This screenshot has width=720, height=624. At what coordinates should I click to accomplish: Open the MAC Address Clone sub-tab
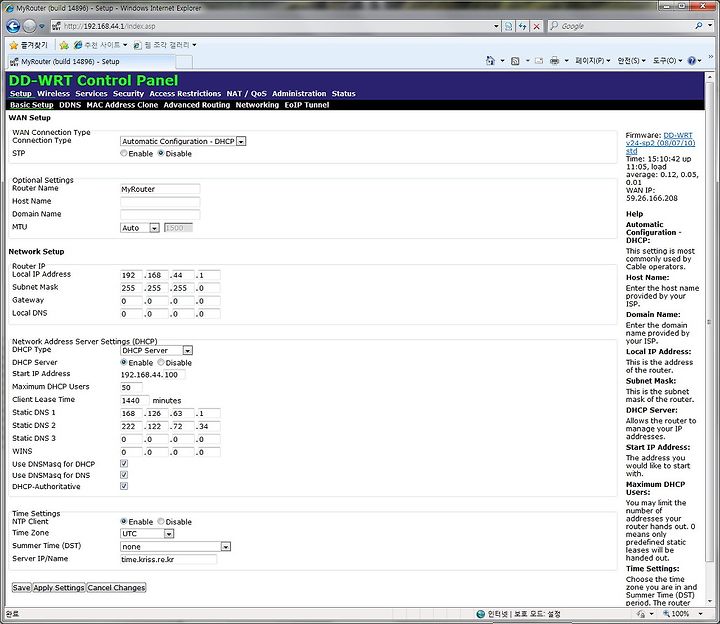(122, 105)
